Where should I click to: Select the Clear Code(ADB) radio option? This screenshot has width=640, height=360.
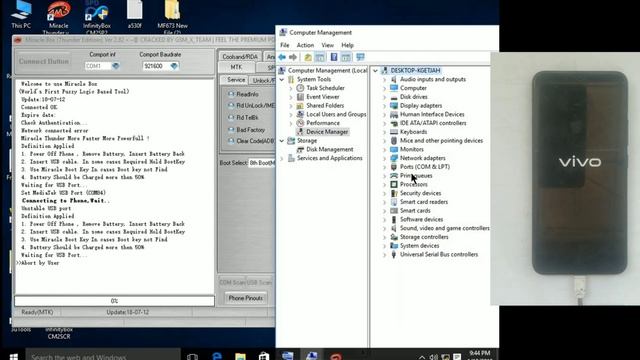pos(231,141)
